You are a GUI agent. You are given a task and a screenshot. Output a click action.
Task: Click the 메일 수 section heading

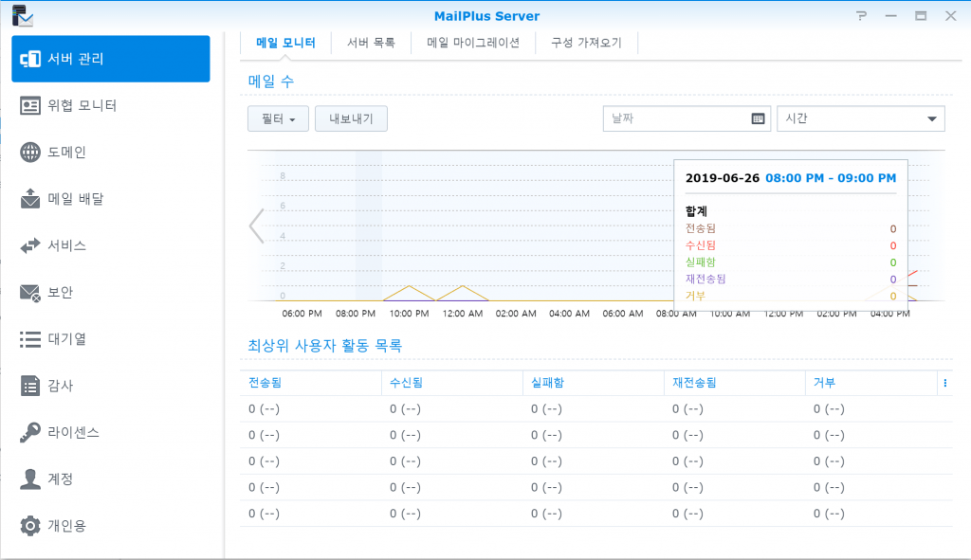(271, 81)
